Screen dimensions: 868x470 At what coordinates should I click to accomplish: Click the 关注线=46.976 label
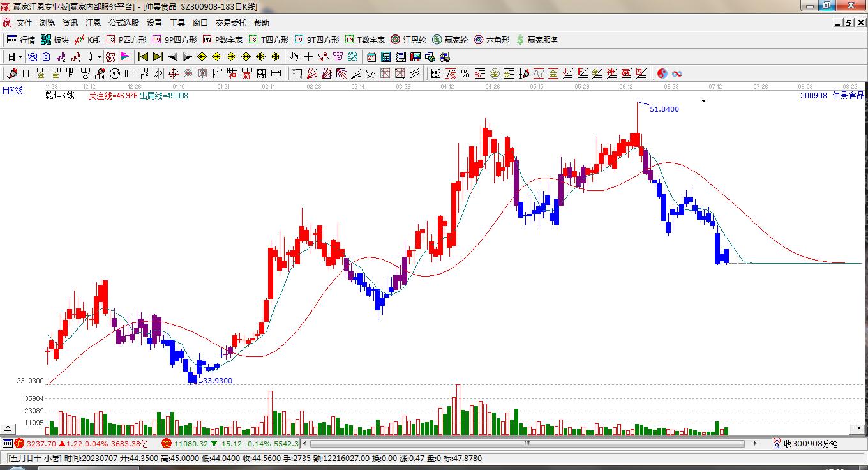113,96
